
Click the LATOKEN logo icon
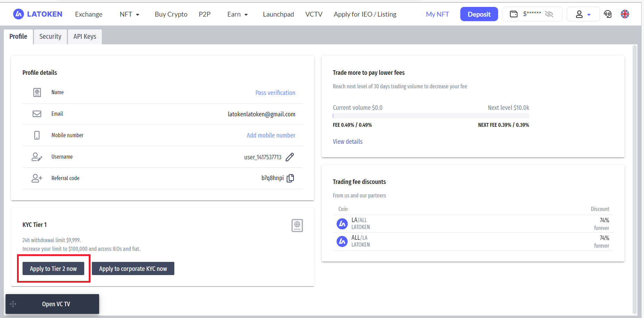18,14
